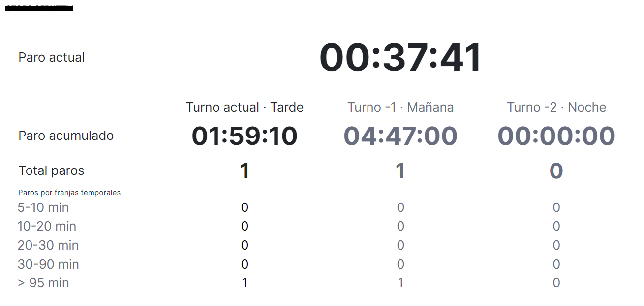This screenshot has width=644, height=306.
Task: Select the 'Turno -2 · Noche' column header
Action: tap(556, 107)
